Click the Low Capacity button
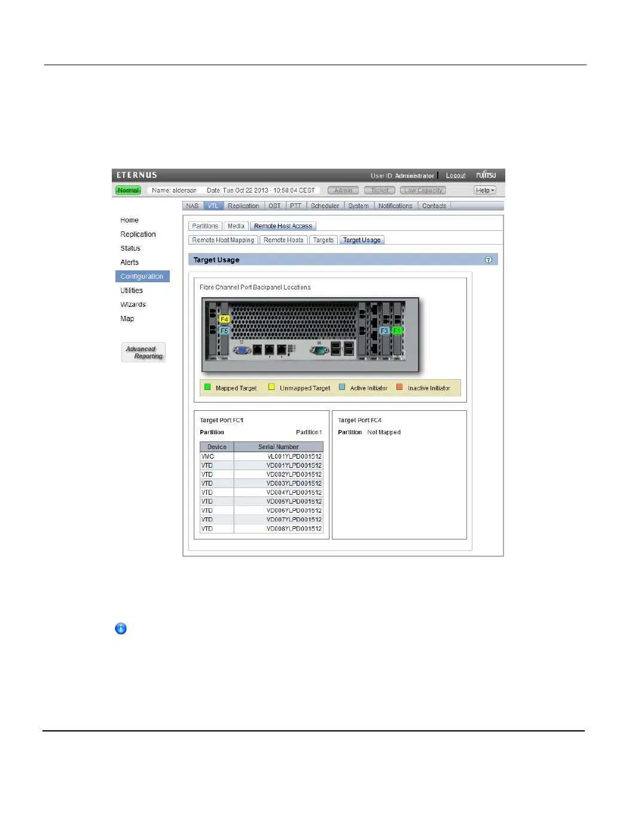The image size is (644, 814). [423, 190]
